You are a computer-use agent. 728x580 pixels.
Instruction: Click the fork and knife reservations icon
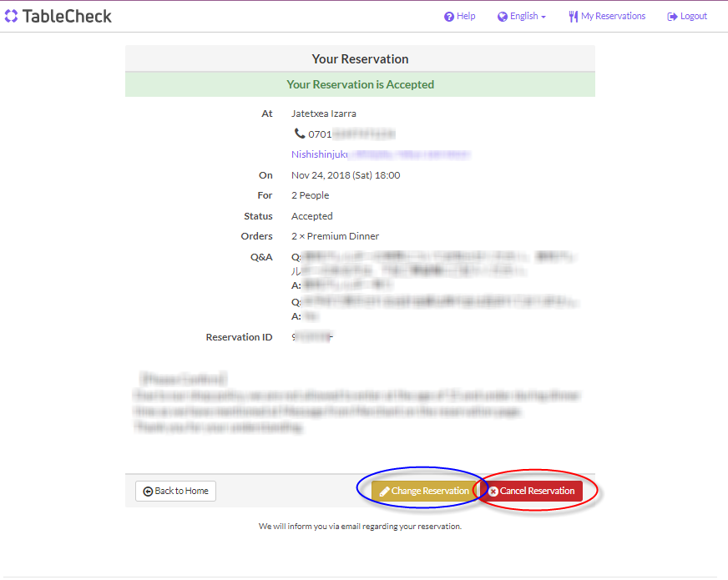573,17
